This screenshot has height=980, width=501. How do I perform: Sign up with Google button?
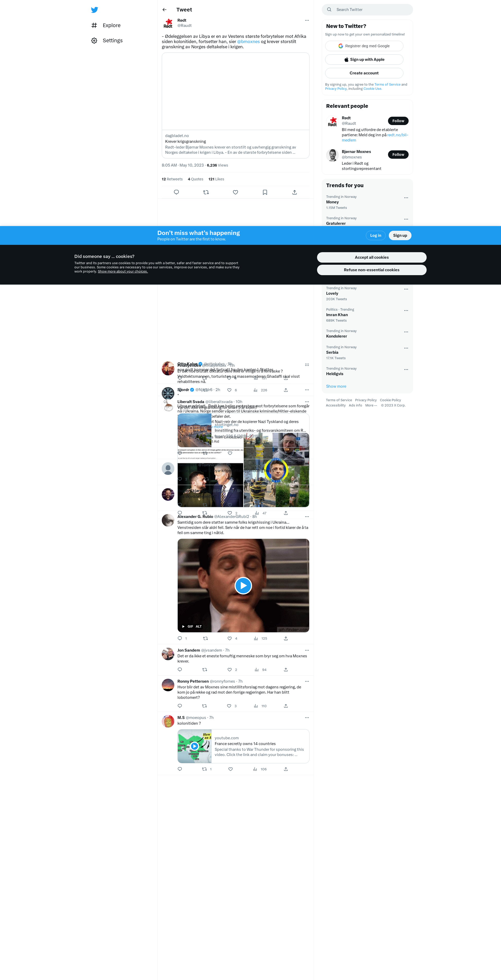(x=364, y=46)
